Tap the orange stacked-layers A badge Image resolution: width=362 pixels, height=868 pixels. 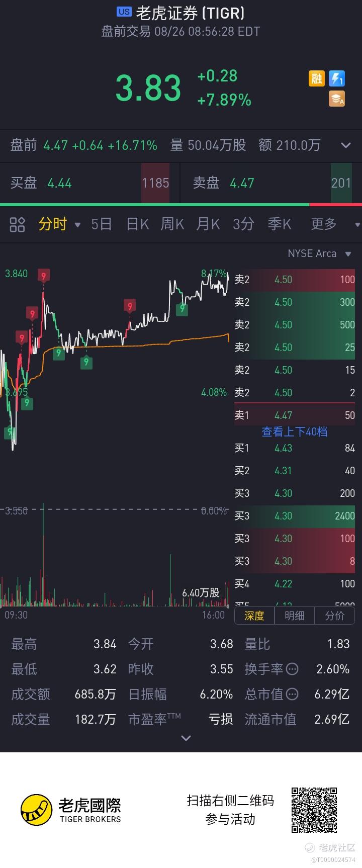click(x=337, y=99)
